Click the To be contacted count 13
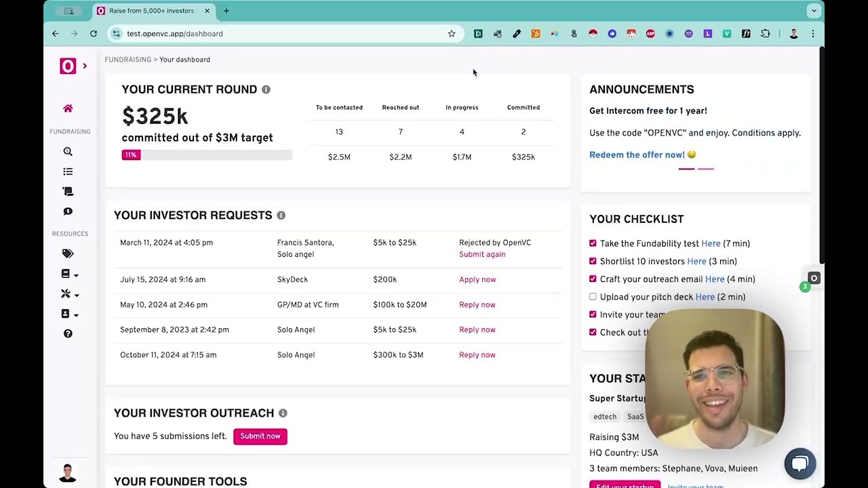The width and height of the screenshot is (868, 488). [339, 132]
